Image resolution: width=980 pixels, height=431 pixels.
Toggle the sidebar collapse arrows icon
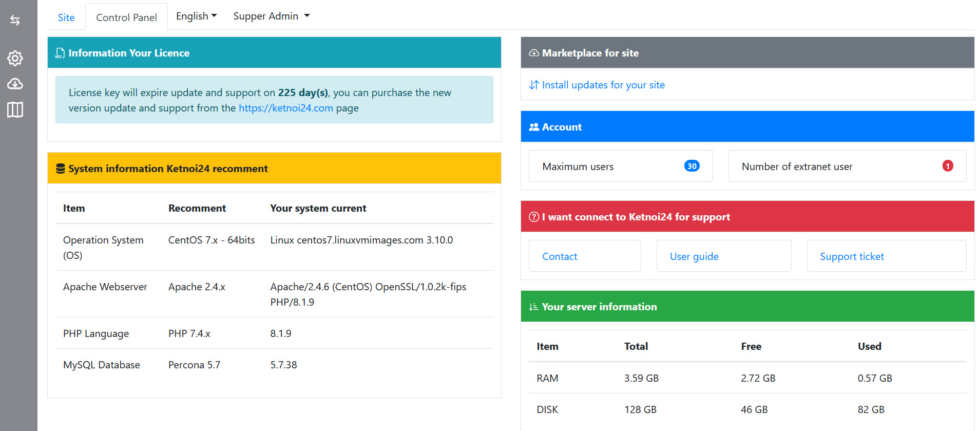(x=15, y=20)
